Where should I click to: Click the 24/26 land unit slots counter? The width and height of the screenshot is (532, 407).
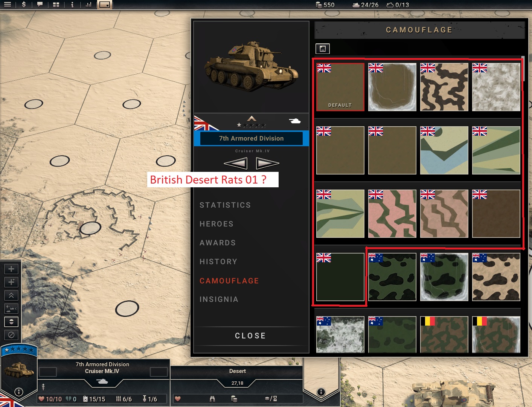click(x=365, y=5)
